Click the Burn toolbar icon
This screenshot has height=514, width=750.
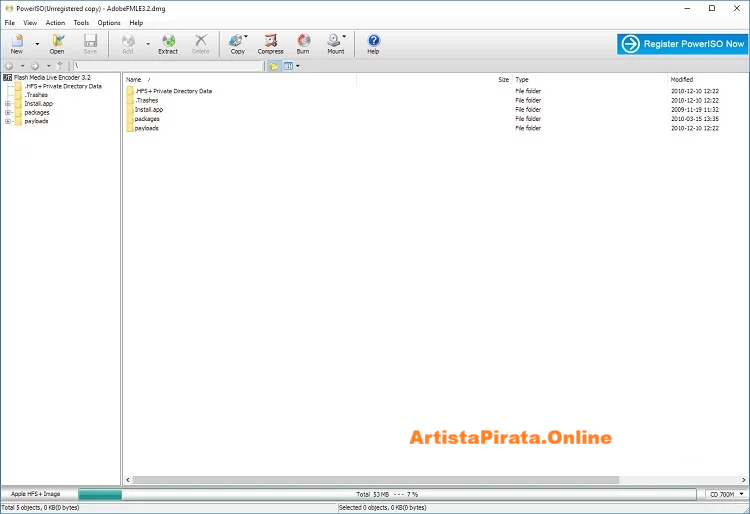click(303, 44)
